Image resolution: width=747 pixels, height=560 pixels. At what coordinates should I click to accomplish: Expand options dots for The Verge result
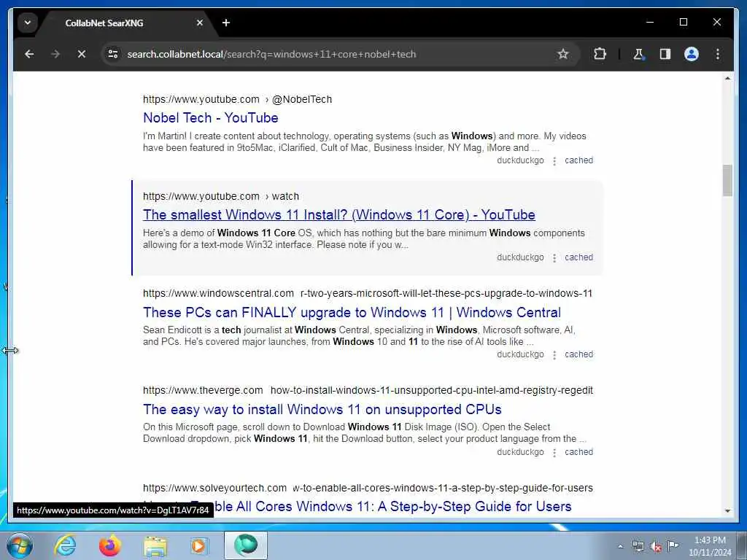tap(554, 452)
